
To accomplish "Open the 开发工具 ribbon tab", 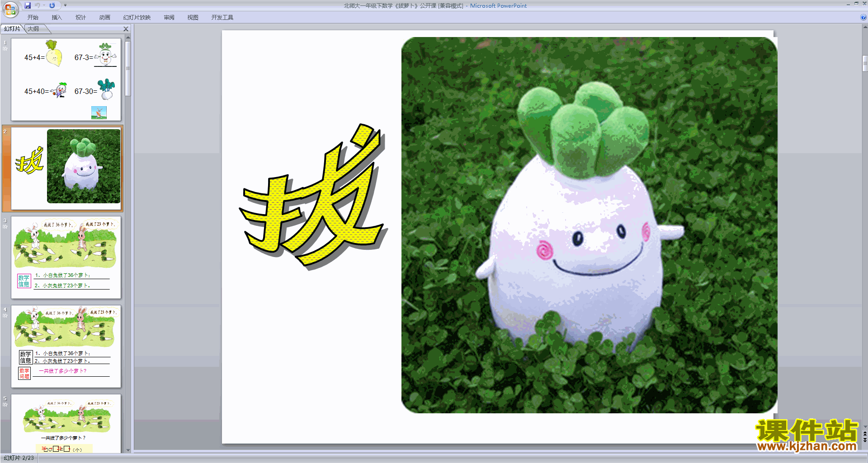I will (x=222, y=18).
